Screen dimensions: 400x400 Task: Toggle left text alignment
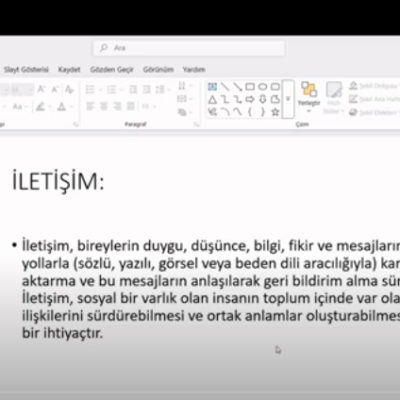pyautogui.click(x=90, y=106)
